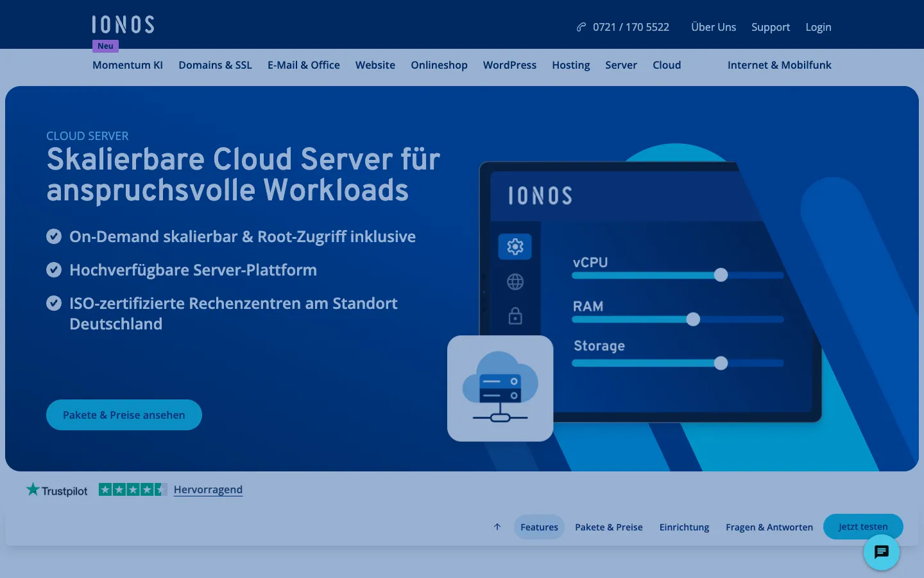
Task: Open the Onlineshop menu
Action: (x=439, y=65)
